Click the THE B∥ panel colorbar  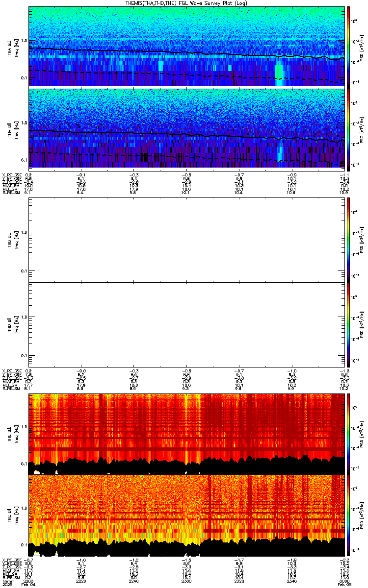click(348, 515)
